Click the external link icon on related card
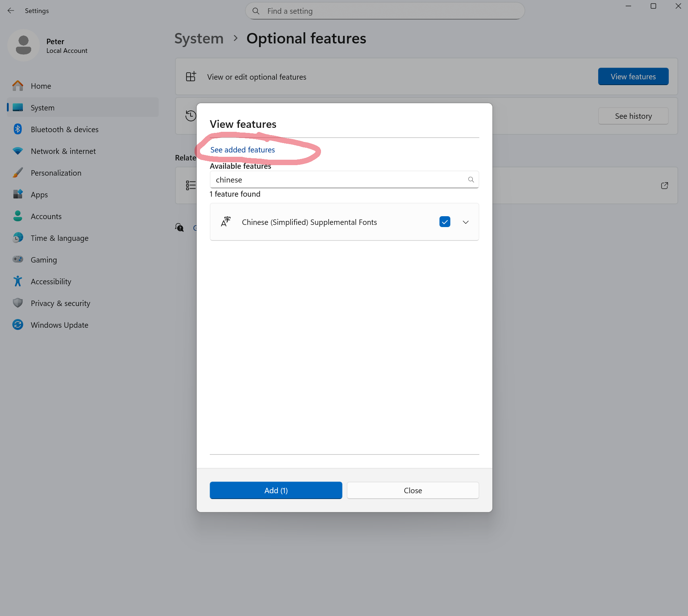This screenshot has width=688, height=616. click(x=664, y=185)
